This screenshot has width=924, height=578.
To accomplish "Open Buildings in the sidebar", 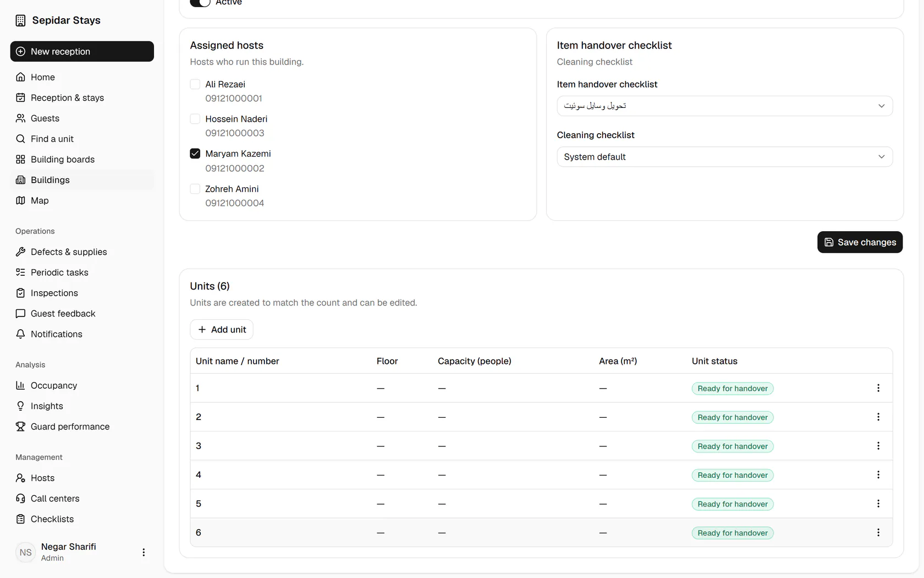I will (x=82, y=180).
